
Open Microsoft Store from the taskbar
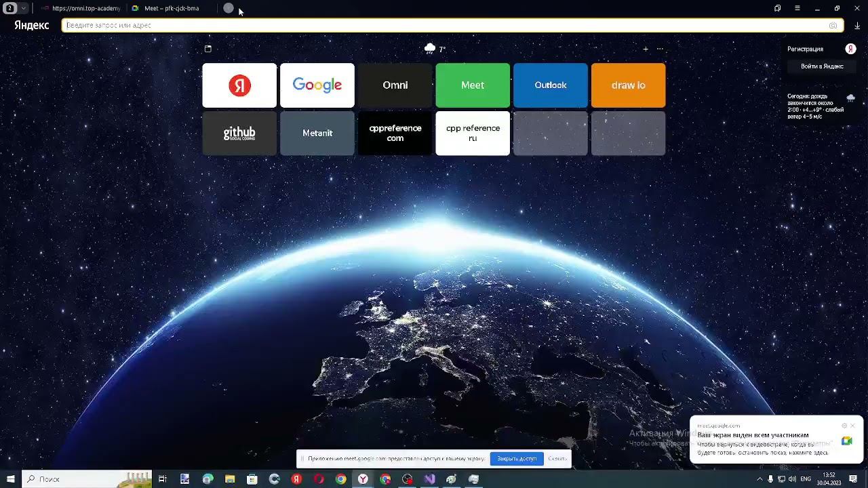point(252,479)
